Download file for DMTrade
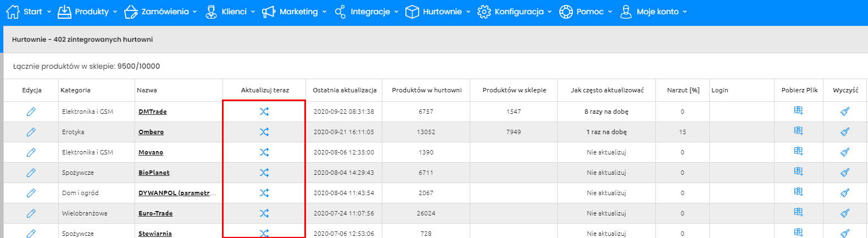 coord(799,110)
